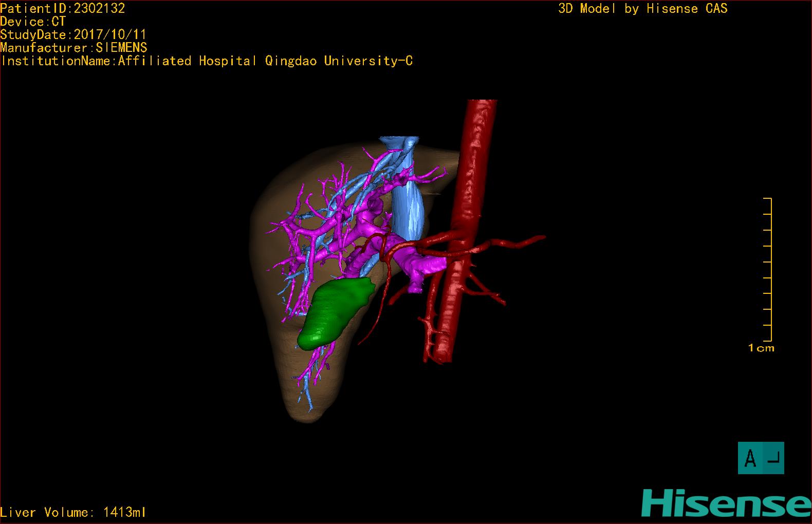Click the 3D Model by Hisense CAS title
812x524 pixels.
click(x=643, y=9)
